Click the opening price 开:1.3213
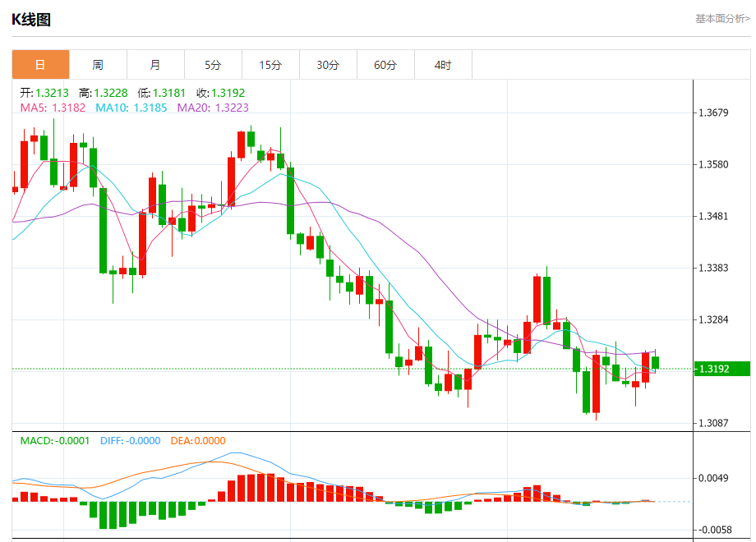Screen dimensions: 756x542 (x=44, y=93)
